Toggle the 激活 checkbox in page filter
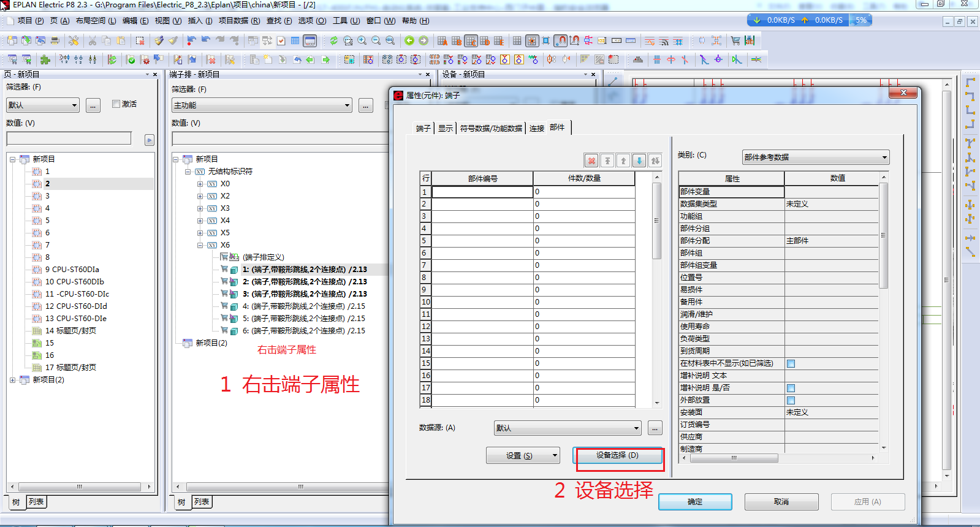 tap(116, 104)
